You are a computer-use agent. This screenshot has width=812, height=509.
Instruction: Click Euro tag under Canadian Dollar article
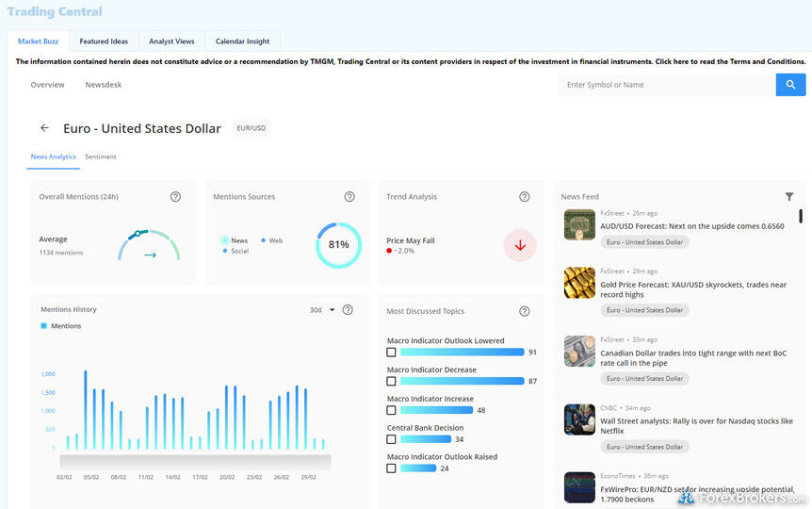(x=644, y=378)
